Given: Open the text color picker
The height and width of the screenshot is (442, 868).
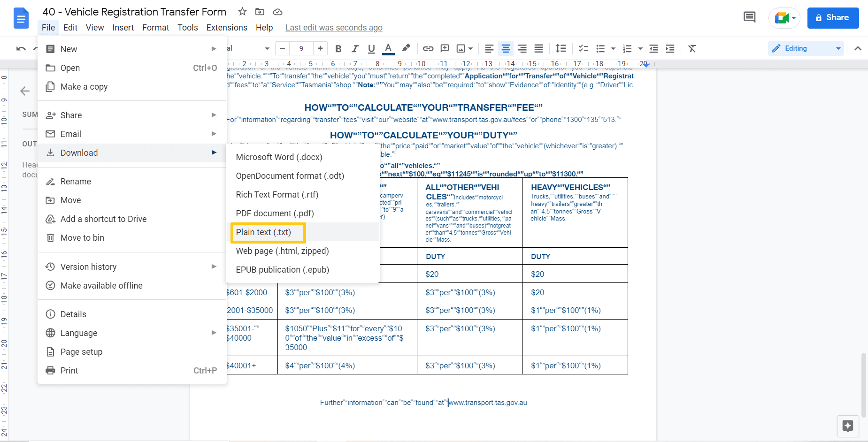Looking at the screenshot, I should 388,48.
